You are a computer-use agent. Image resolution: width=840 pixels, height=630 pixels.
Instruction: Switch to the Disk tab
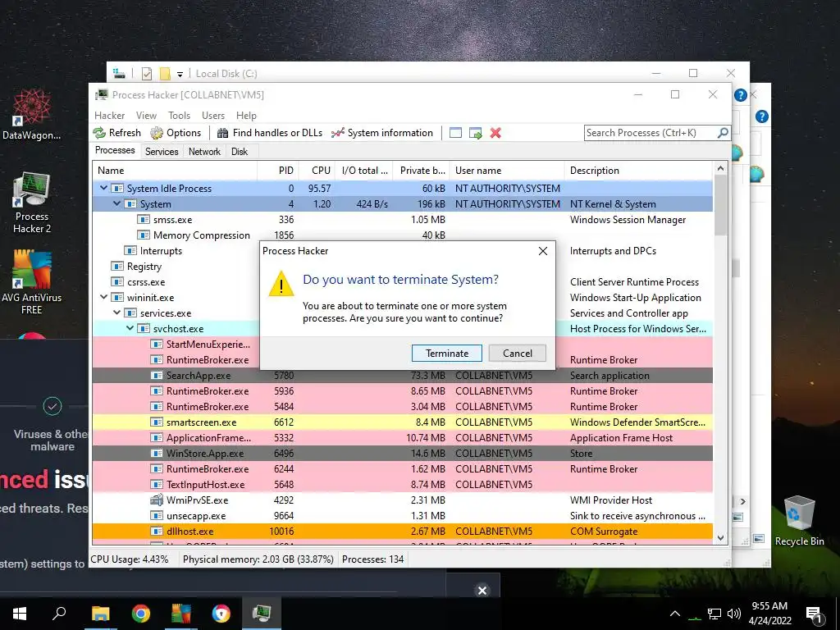(x=240, y=152)
